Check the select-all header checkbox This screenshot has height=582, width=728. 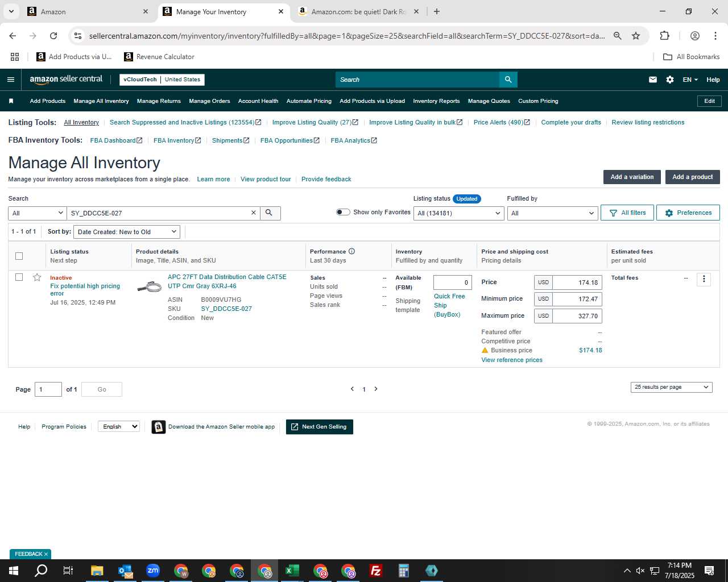(x=19, y=256)
